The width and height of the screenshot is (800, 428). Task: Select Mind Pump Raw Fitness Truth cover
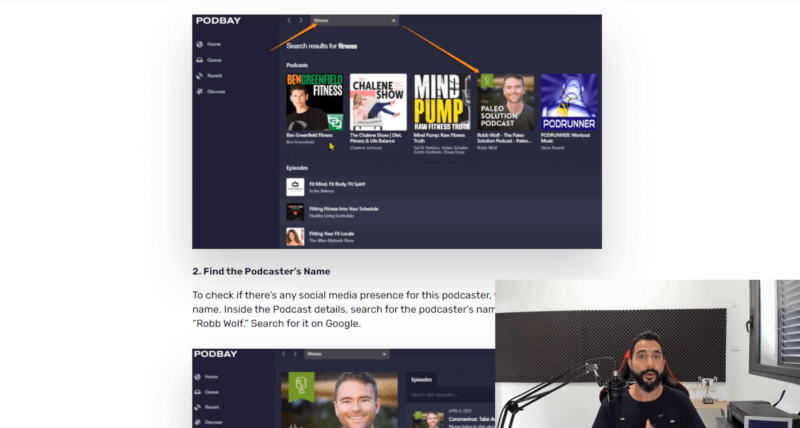click(442, 102)
